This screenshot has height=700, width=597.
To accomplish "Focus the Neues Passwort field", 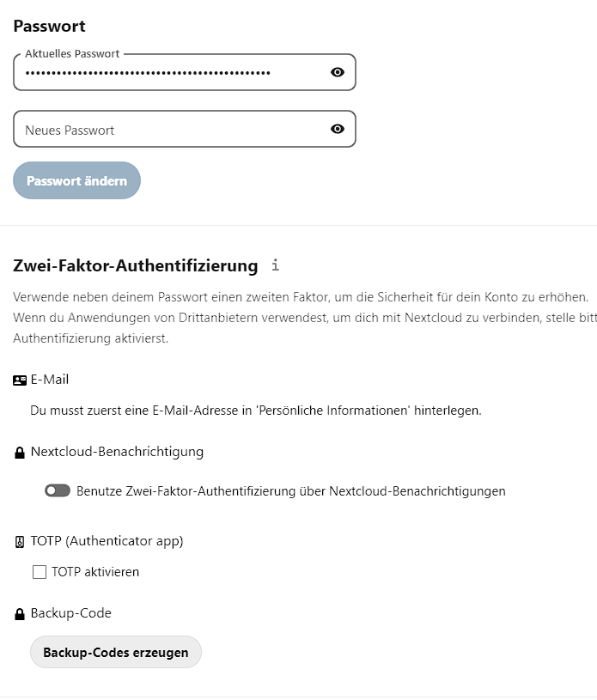I will coord(172,130).
